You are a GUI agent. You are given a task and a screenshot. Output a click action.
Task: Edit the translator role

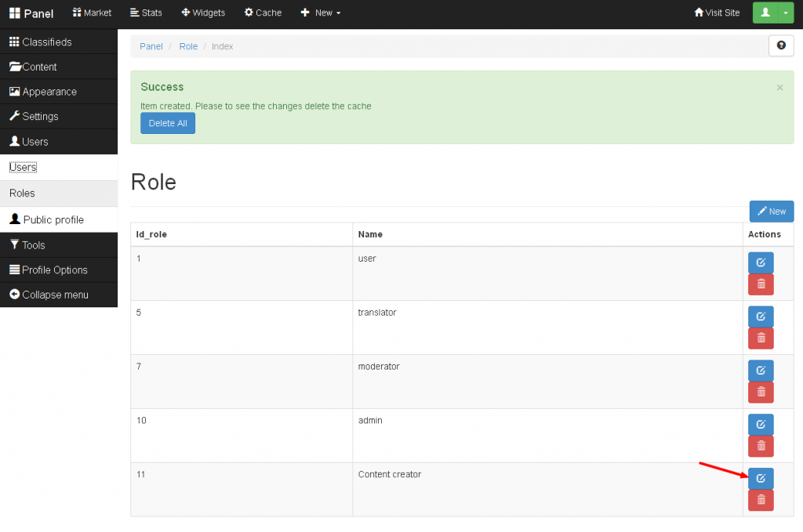760,317
